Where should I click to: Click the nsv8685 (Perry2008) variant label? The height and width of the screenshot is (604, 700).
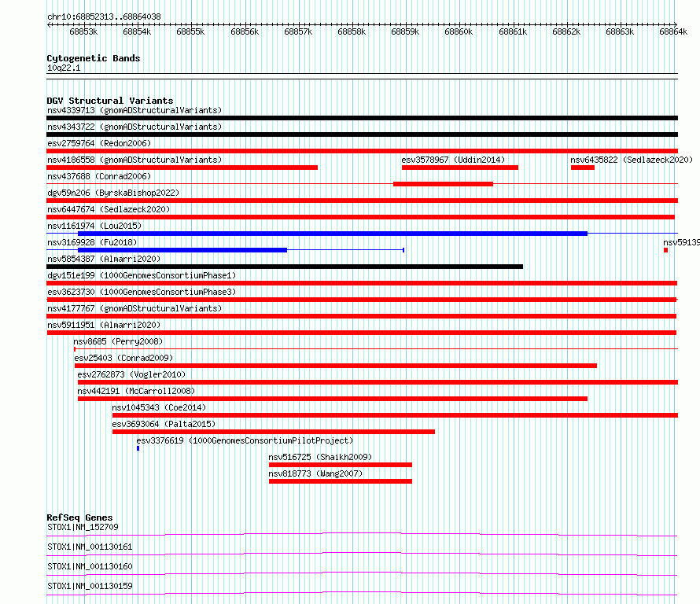click(118, 341)
